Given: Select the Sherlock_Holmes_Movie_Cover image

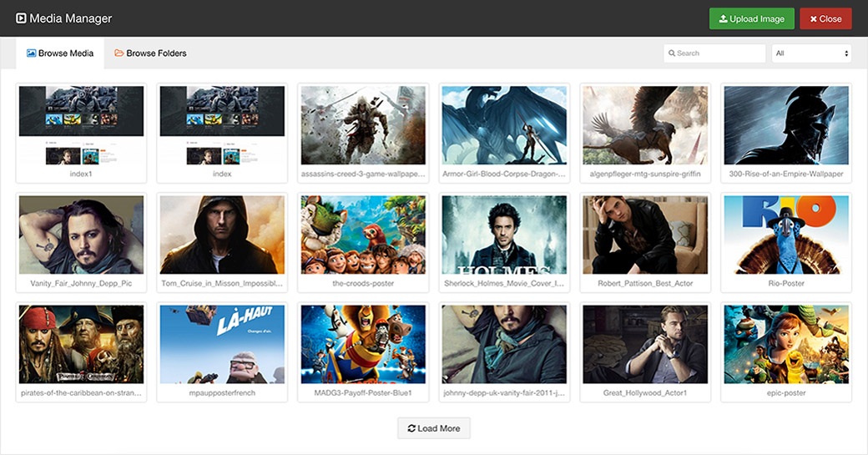Looking at the screenshot, I should click(504, 235).
